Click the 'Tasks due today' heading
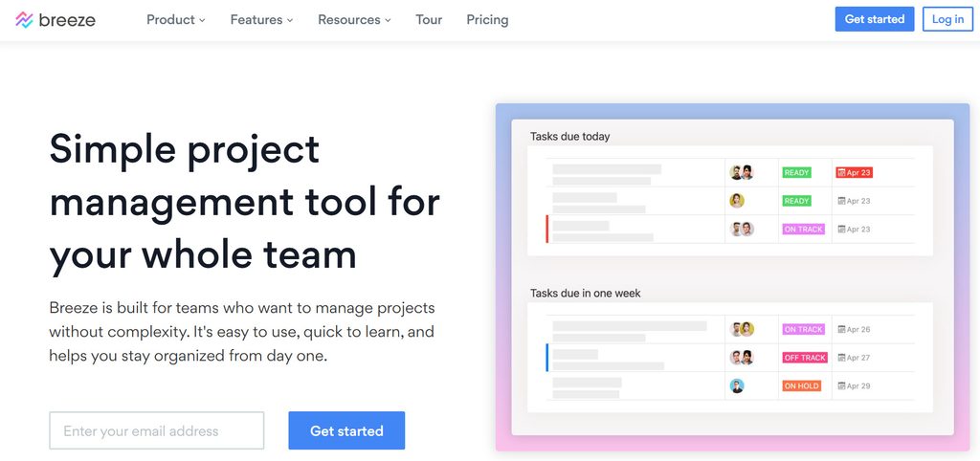This screenshot has width=980, height=461. (x=570, y=136)
